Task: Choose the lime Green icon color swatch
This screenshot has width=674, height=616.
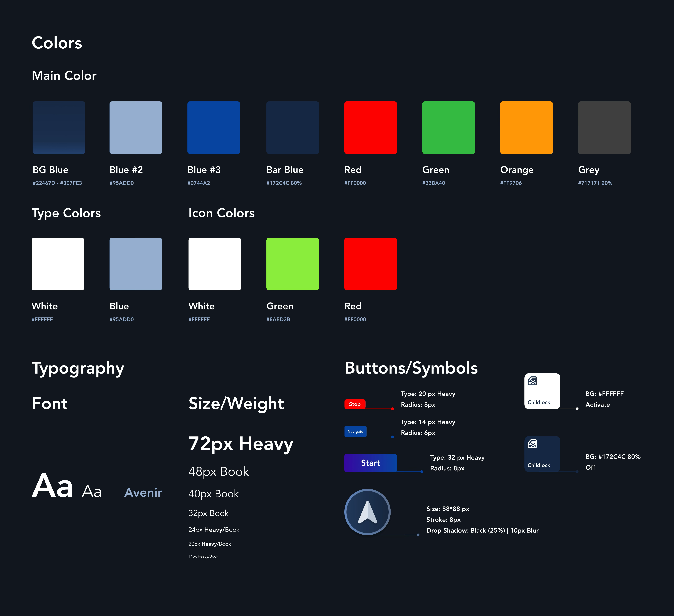Action: coord(293,264)
